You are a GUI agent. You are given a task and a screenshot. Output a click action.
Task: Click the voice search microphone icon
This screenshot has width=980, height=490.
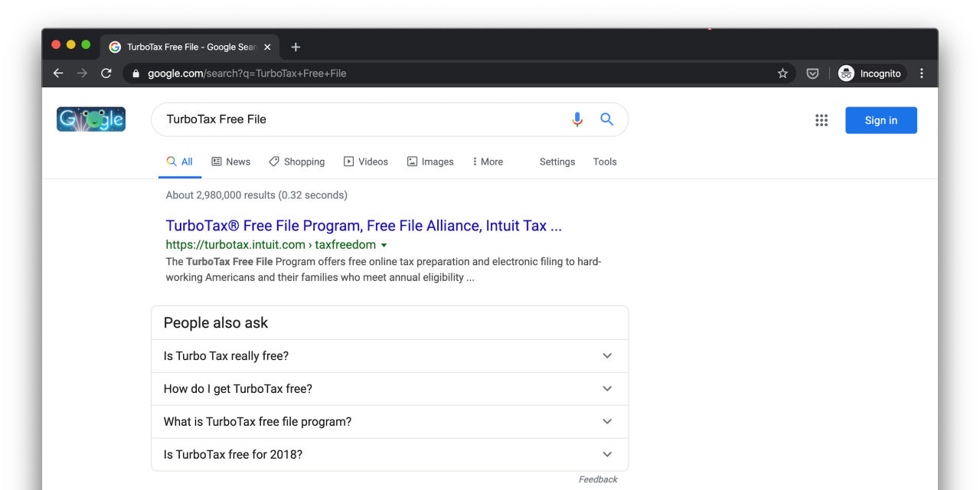pos(577,119)
